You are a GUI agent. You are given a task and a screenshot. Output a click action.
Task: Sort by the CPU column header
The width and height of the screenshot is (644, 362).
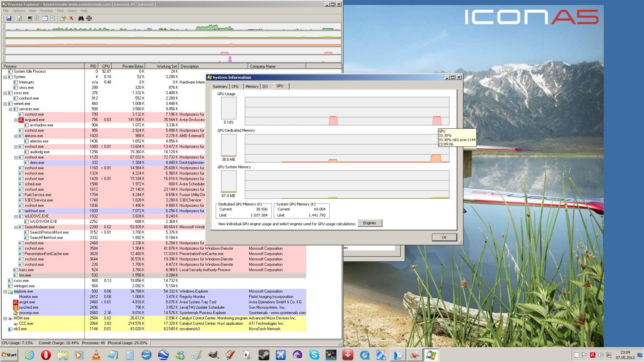[106, 66]
